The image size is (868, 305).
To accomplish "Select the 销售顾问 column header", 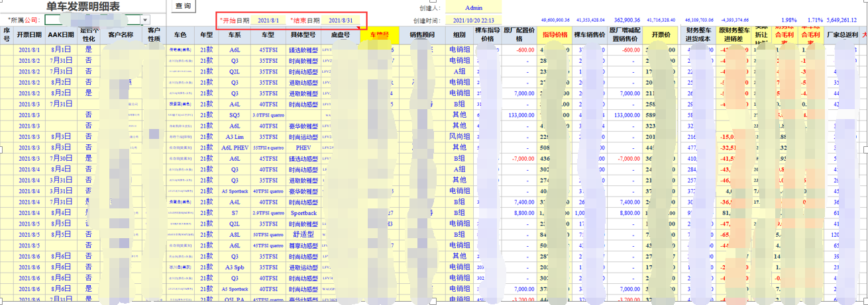I will coord(422,35).
